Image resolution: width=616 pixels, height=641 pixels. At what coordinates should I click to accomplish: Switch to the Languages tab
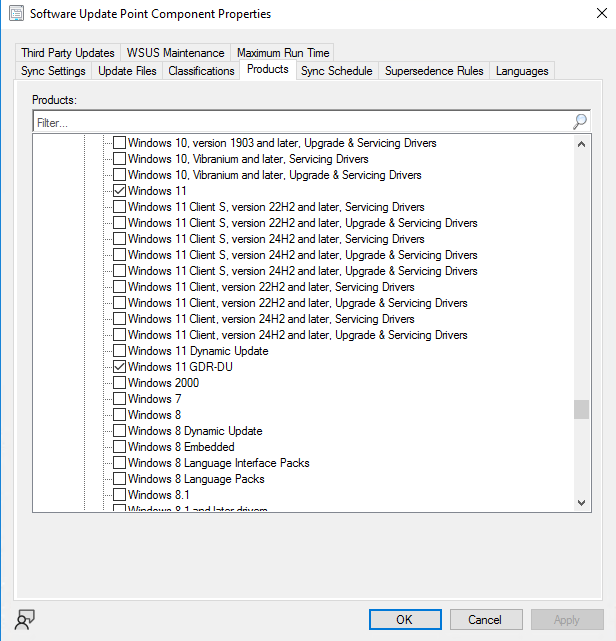[522, 71]
